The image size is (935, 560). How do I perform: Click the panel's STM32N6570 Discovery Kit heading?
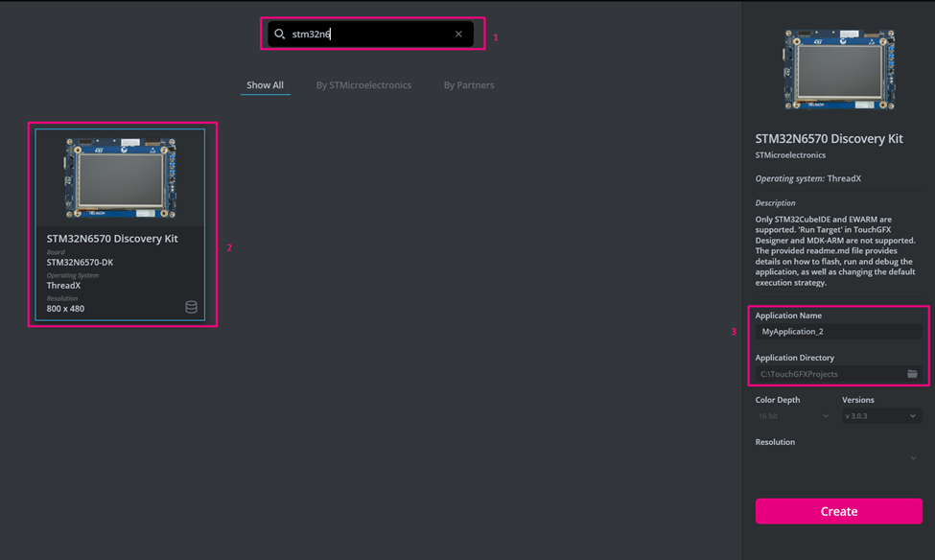[x=829, y=138]
